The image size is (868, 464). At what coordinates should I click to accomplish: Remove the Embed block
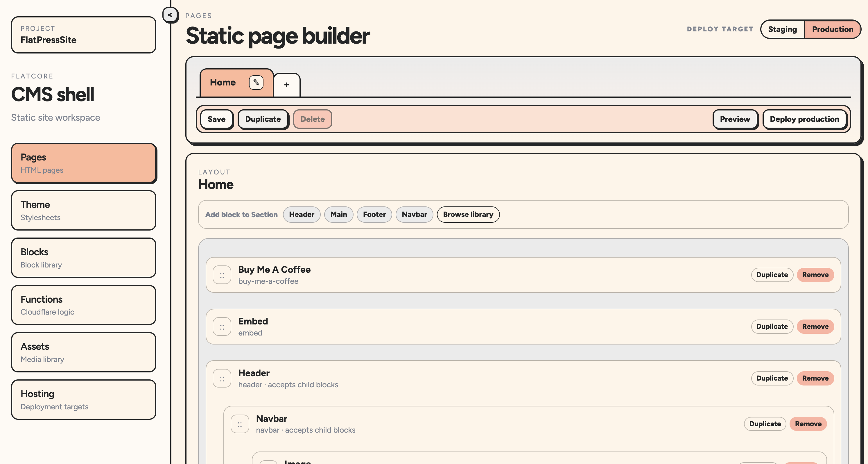(x=815, y=327)
